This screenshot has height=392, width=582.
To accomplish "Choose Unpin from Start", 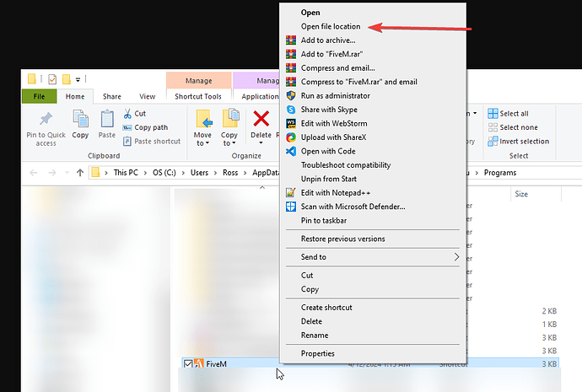I will point(328,179).
